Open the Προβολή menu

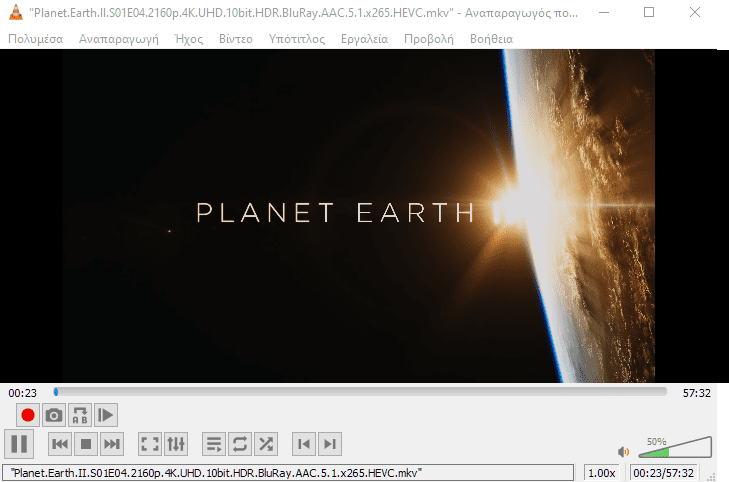coord(429,39)
